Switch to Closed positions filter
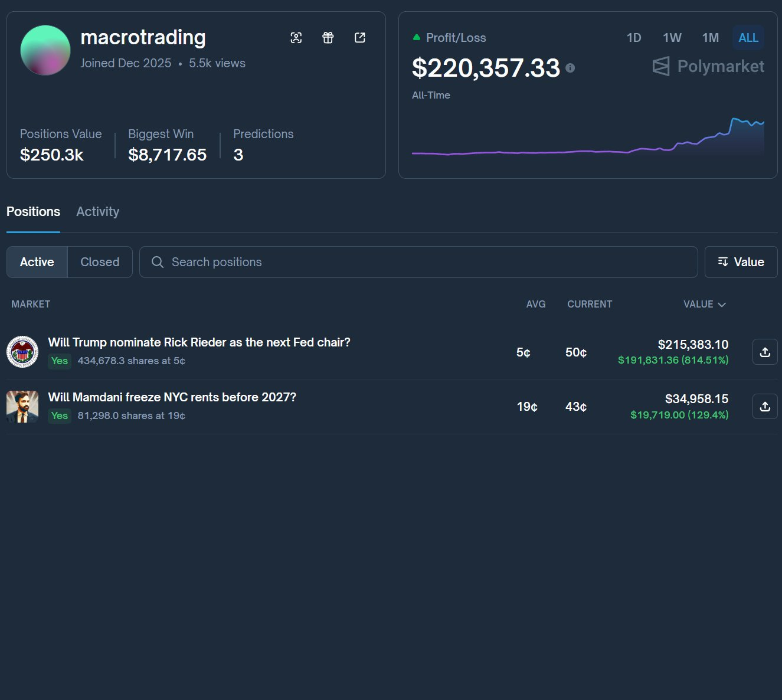Viewport: 782px width, 700px height. (100, 262)
